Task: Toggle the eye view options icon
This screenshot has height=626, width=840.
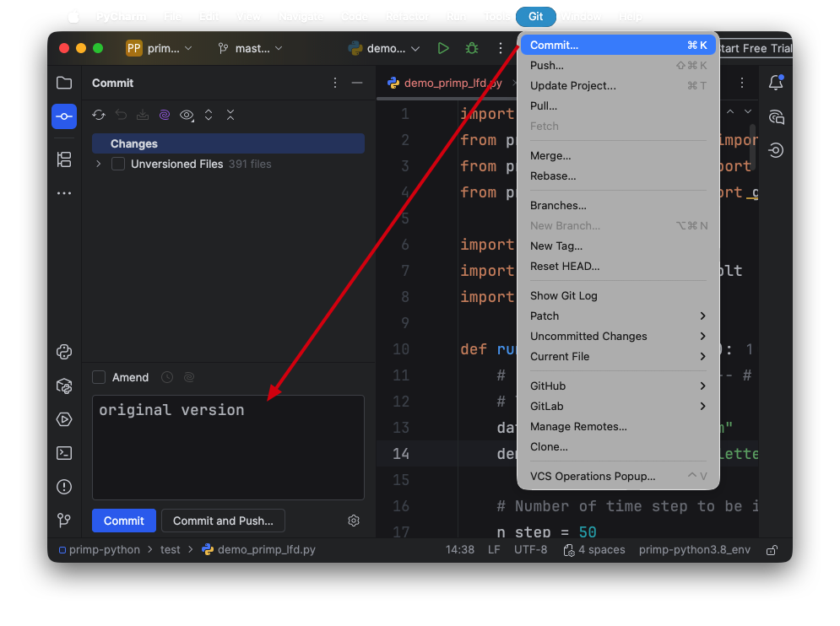Action: pos(187,115)
